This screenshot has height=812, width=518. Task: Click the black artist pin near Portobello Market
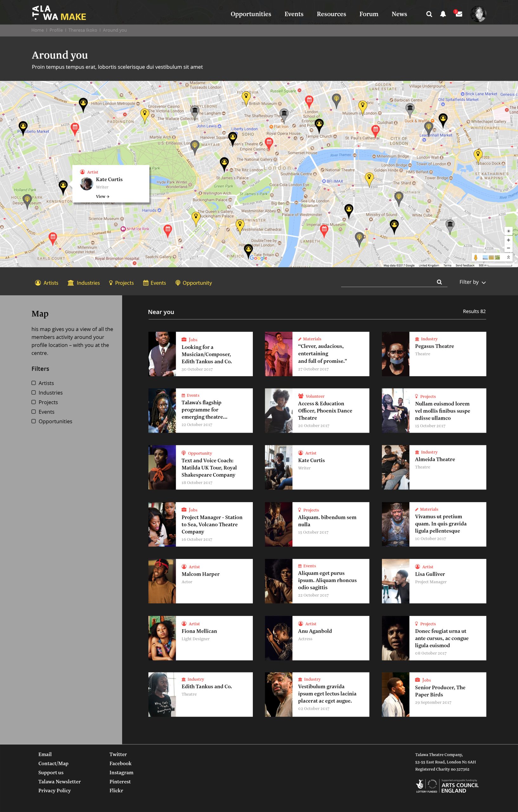pos(23,128)
